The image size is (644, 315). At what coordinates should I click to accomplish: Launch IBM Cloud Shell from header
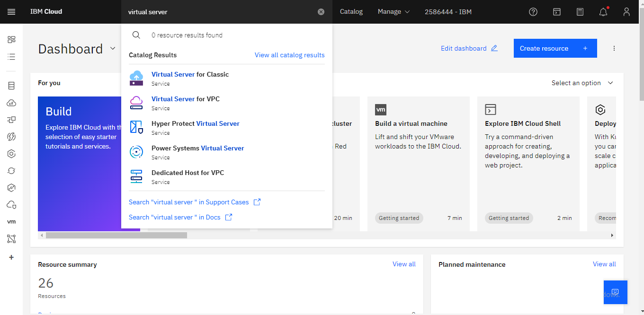tap(557, 12)
